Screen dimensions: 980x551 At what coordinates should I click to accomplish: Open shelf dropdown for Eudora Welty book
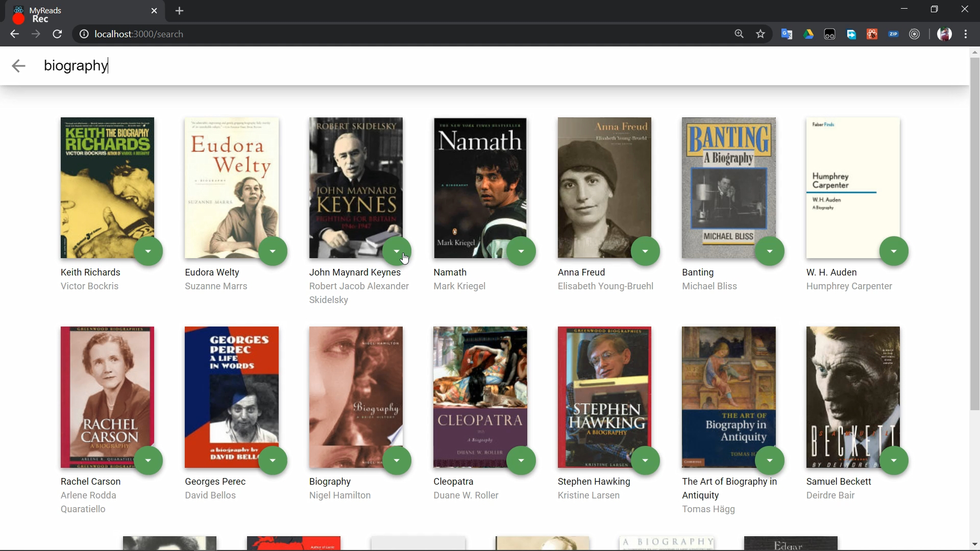click(273, 252)
